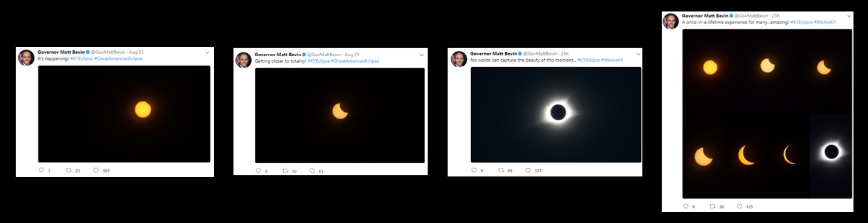Reply to the "It's happening!" tweet

click(42, 170)
